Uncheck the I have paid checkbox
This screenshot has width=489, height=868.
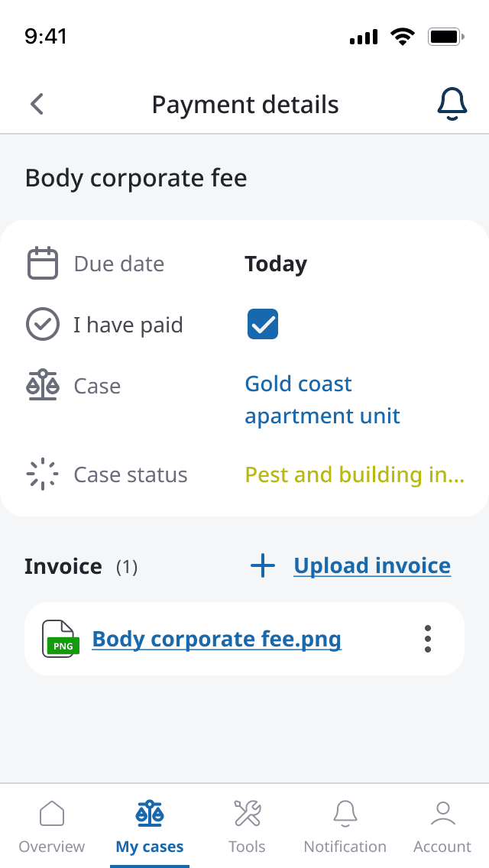[x=263, y=325]
